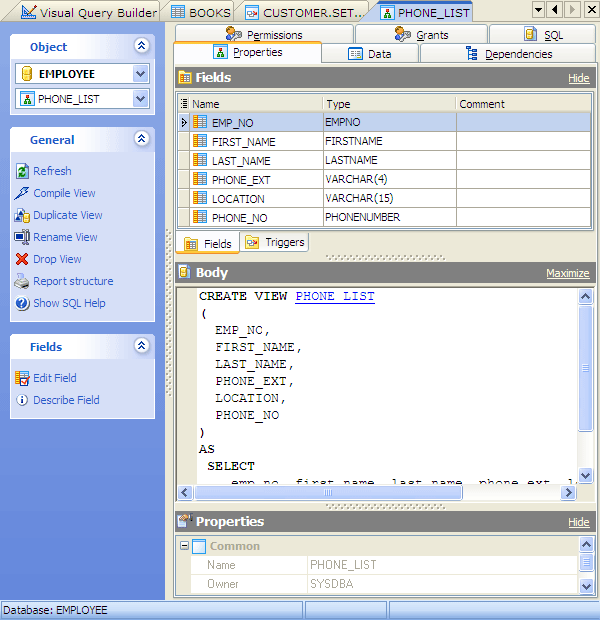Click the FIRST_NAME field row icon
This screenshot has height=620, width=600.
click(x=200, y=141)
